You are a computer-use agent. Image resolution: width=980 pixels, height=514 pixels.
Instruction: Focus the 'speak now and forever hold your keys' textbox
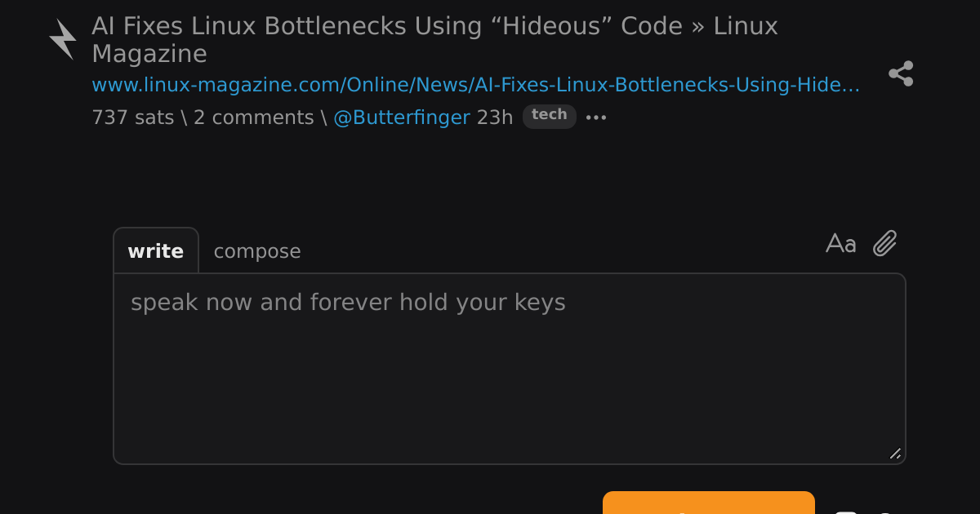pyautogui.click(x=510, y=369)
